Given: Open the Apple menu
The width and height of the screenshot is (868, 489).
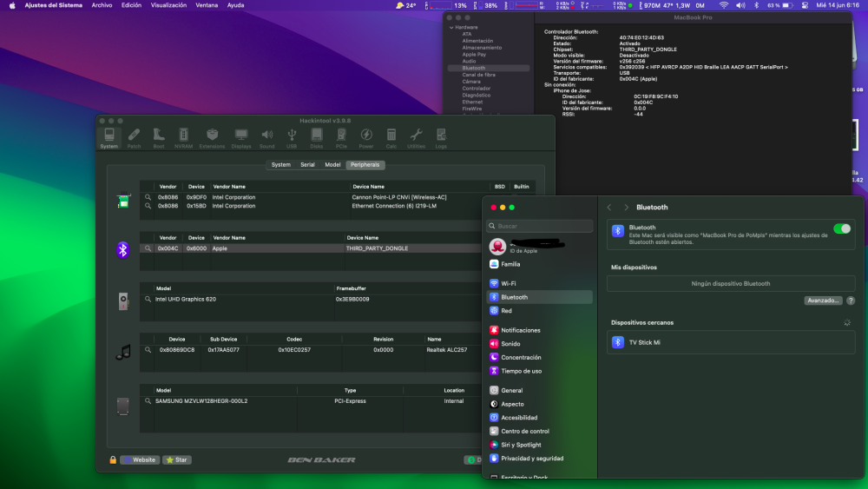Looking at the screenshot, I should pyautogui.click(x=12, y=5).
